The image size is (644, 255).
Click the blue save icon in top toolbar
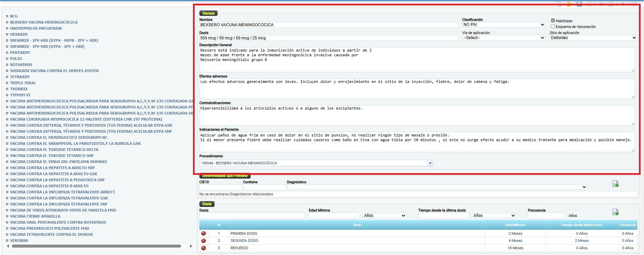click(x=579, y=4)
